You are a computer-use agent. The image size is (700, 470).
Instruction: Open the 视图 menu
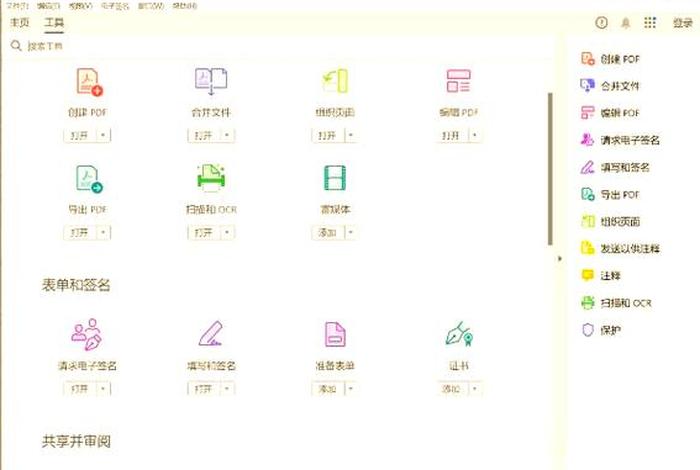click(81, 6)
